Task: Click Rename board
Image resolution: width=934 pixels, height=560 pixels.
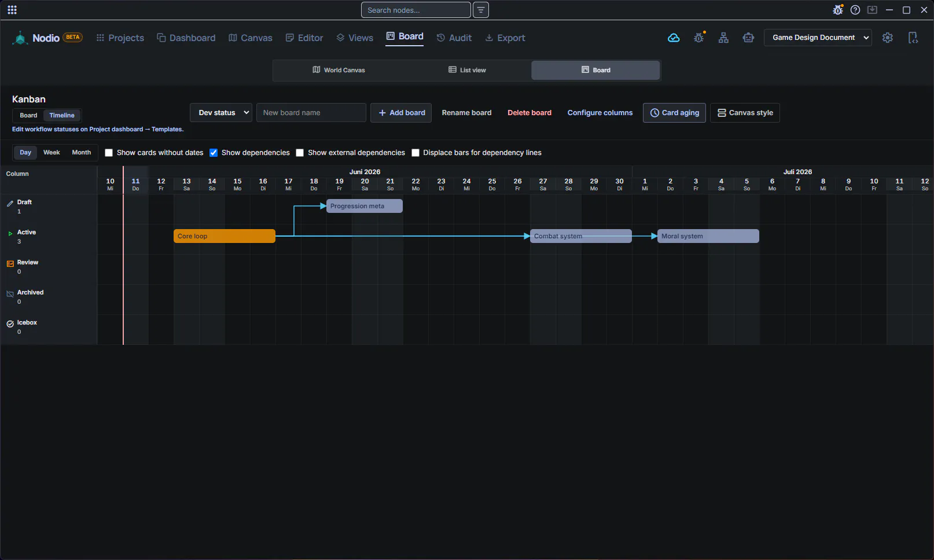Action: 466,113
